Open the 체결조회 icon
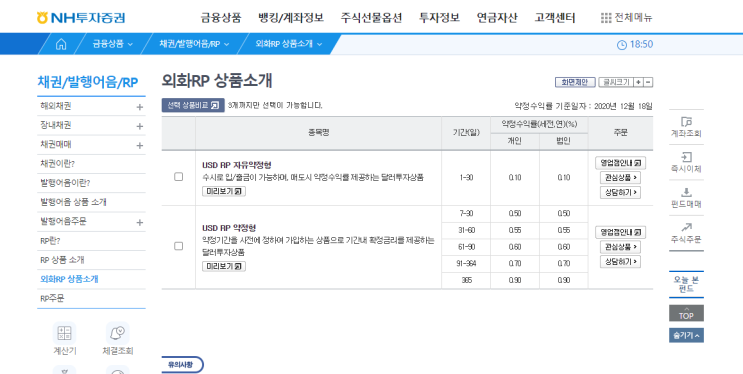Screen dimensions: 743x374 118,333
